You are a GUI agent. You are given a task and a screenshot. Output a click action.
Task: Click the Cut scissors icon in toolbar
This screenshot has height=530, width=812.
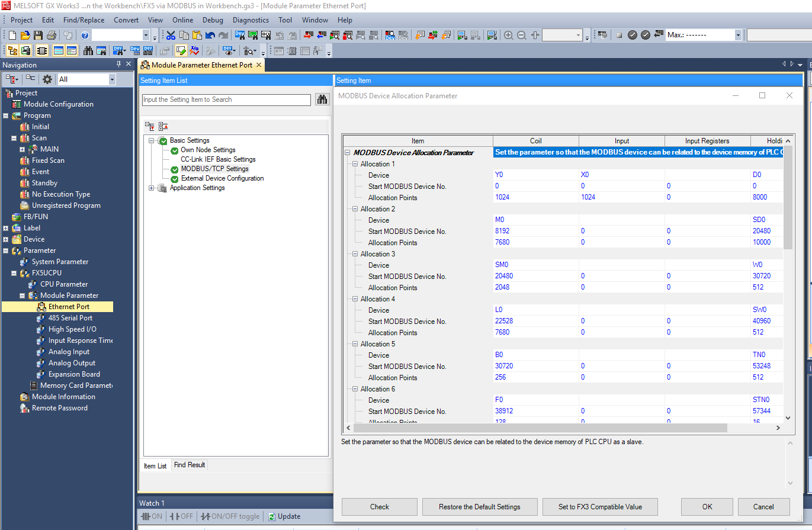tap(171, 36)
